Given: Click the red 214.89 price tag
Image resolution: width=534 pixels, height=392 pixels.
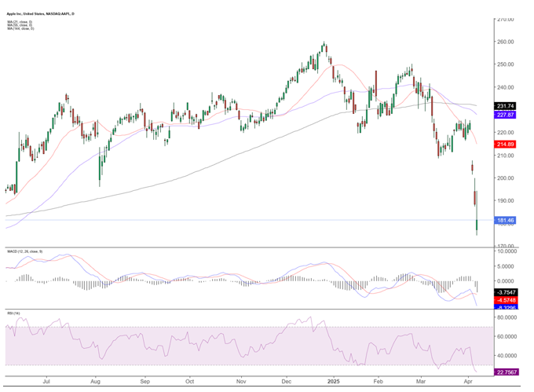Looking at the screenshot, I should [x=505, y=145].
